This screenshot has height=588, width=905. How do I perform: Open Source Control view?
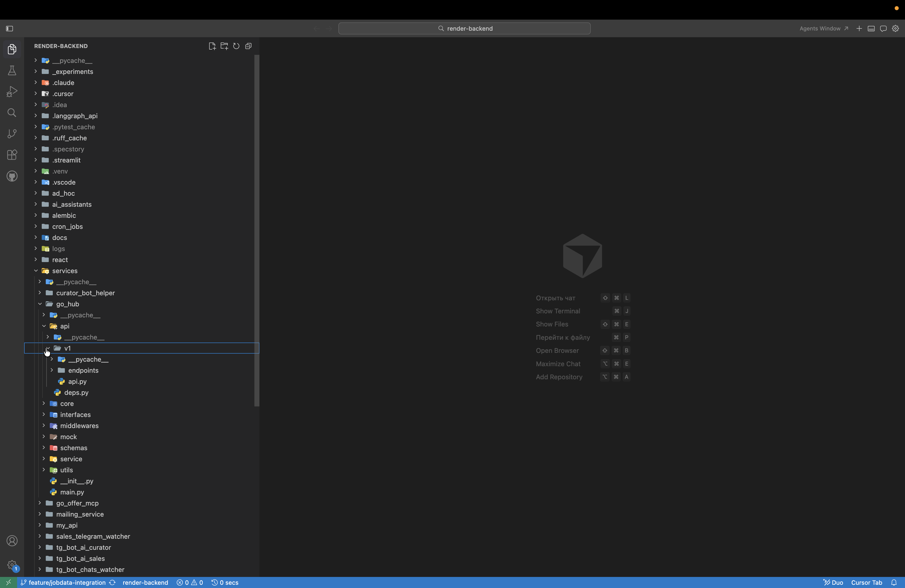(12, 134)
